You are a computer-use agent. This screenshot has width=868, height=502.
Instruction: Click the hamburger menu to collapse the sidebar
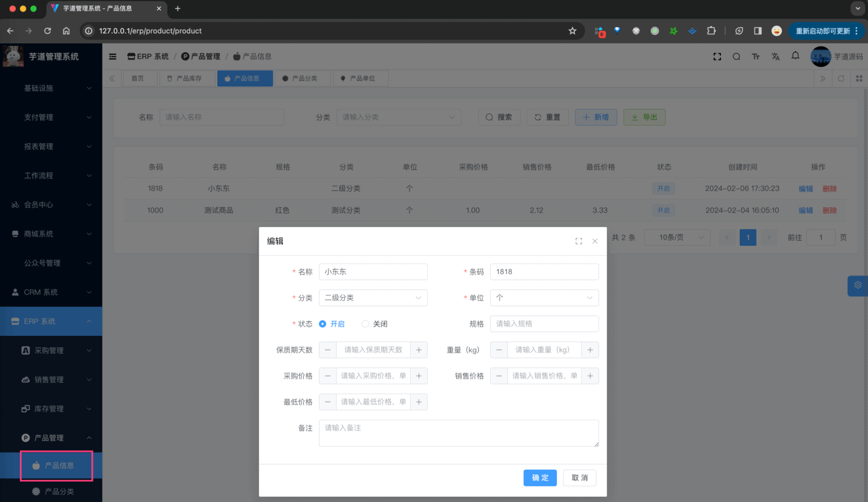point(113,56)
